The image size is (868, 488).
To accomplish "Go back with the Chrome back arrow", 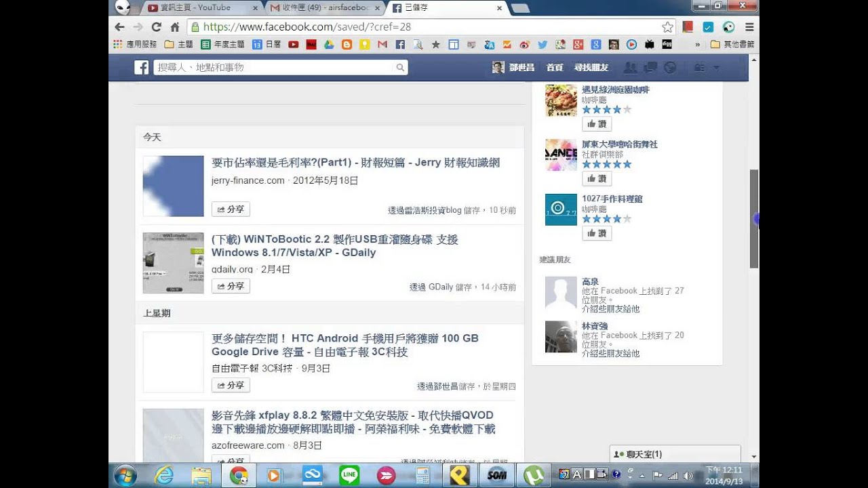I will click(x=120, y=27).
